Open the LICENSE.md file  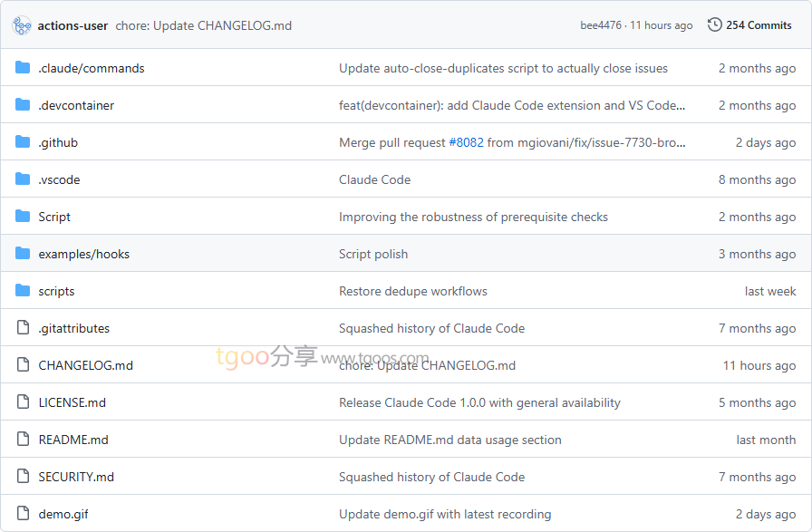click(x=72, y=402)
